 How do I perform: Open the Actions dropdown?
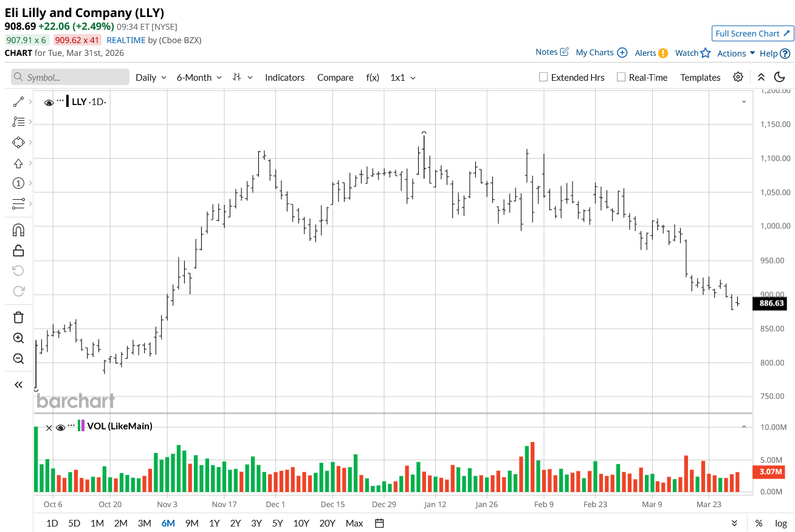(x=736, y=53)
